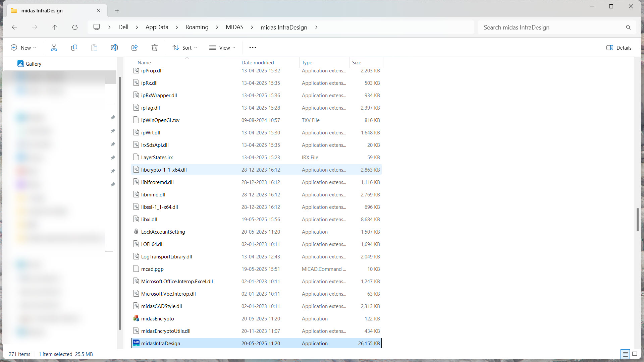Screen dimensions: 644x362
Task: Go back with the left arrow
Action: point(14,27)
